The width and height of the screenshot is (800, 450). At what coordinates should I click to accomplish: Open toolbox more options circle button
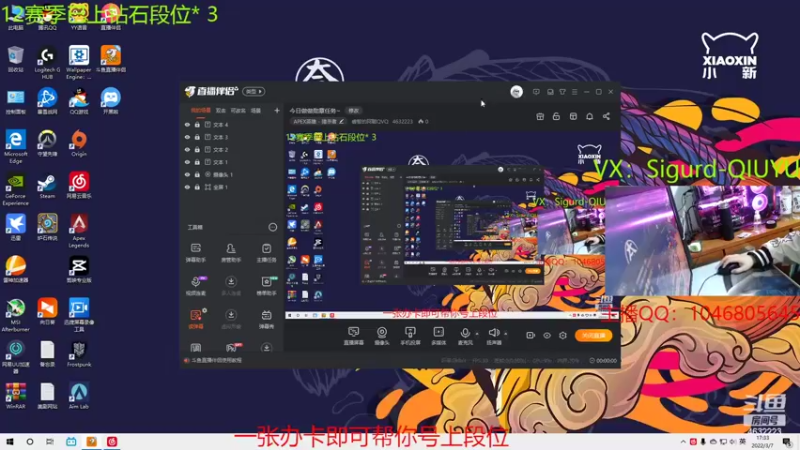(272, 227)
